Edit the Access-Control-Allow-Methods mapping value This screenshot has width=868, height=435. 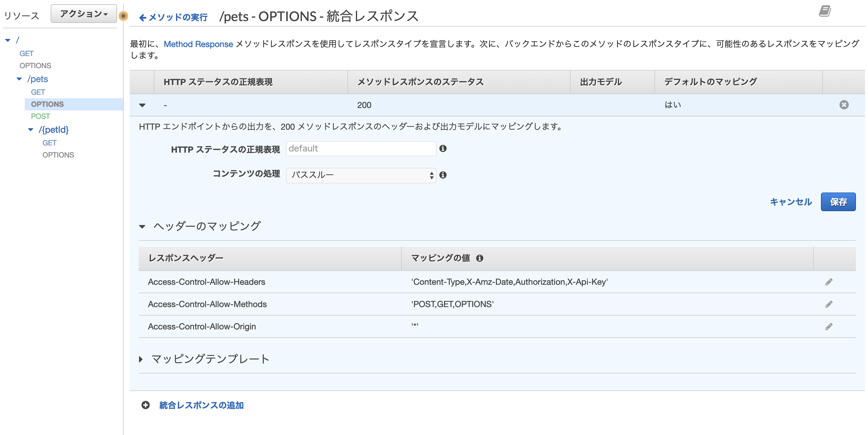[x=829, y=304]
